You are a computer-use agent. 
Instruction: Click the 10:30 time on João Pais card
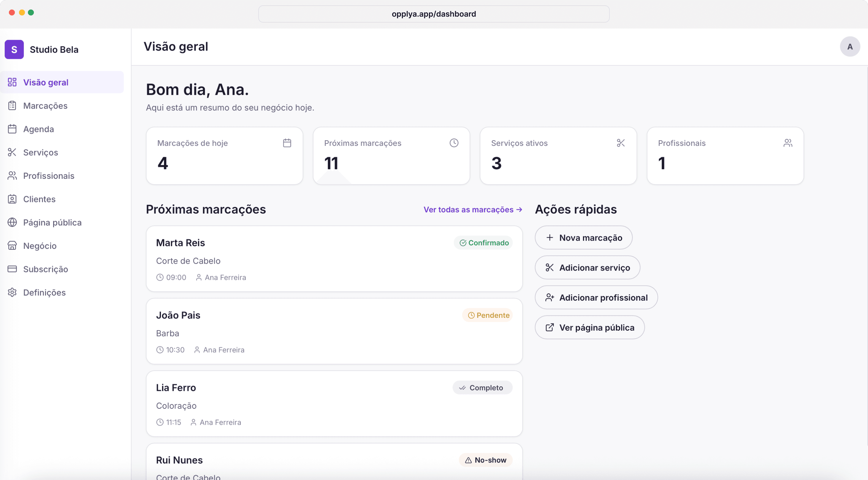click(x=175, y=350)
